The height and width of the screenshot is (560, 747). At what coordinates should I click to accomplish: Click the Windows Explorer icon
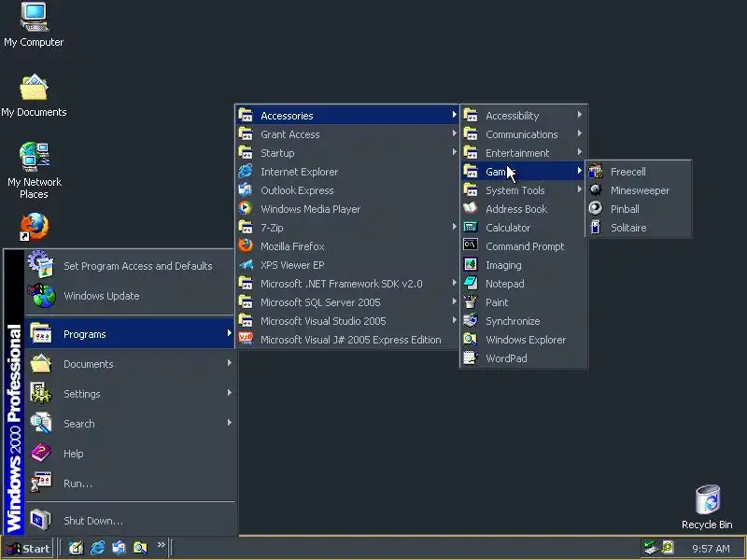471,339
